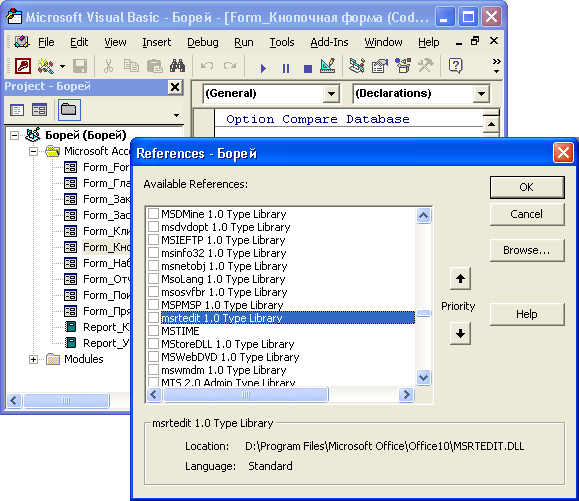The image size is (579, 501).
Task: Open the Project panel toolbar options arrow
Action: (177, 115)
